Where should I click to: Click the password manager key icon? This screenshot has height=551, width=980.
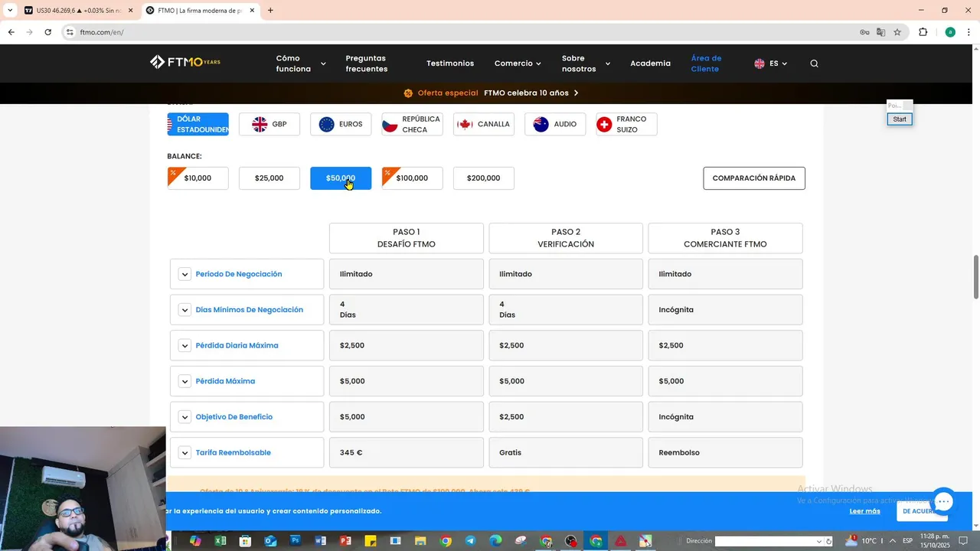864,32
